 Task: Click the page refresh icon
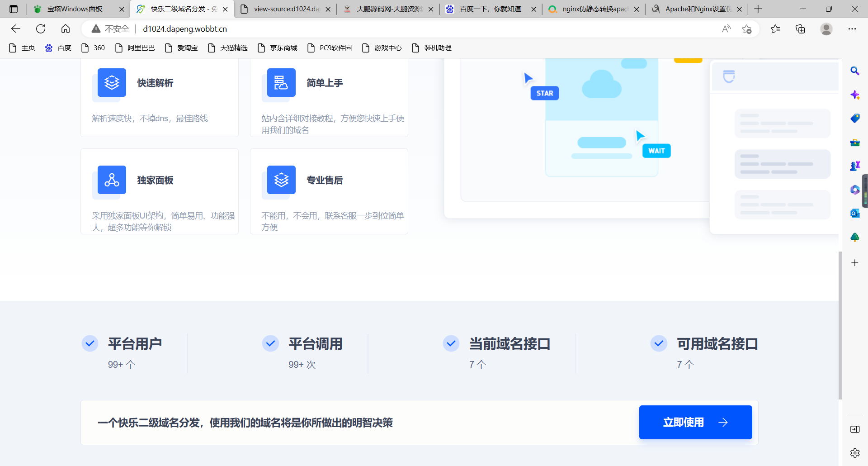click(x=41, y=29)
